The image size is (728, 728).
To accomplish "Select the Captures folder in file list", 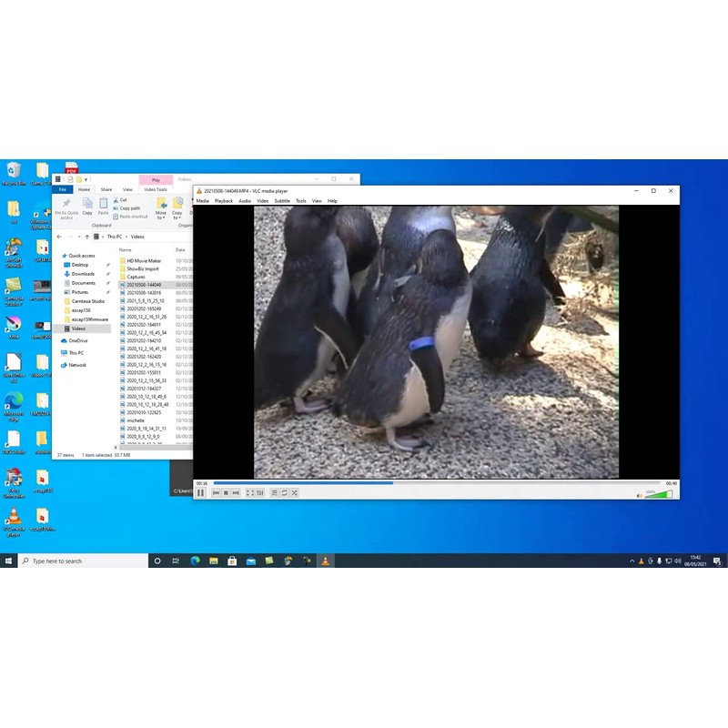I will tap(136, 277).
